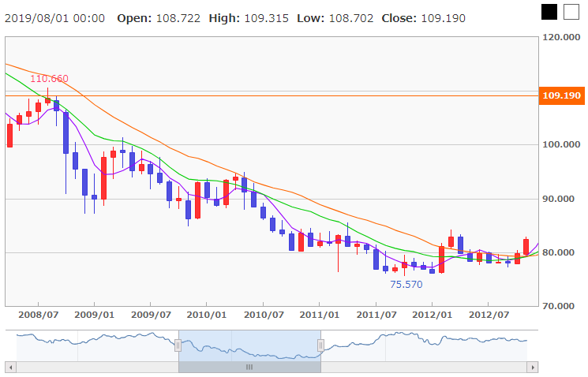Click the 2012/01 date axis label

coord(432,315)
